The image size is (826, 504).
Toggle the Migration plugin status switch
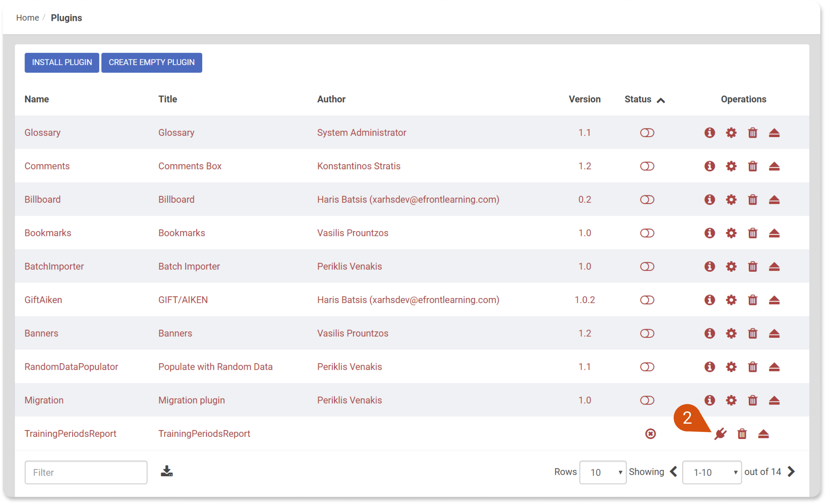[x=647, y=400]
